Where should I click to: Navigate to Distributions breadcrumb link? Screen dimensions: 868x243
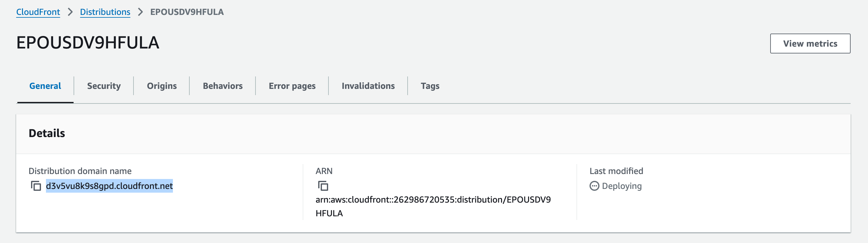tap(105, 12)
